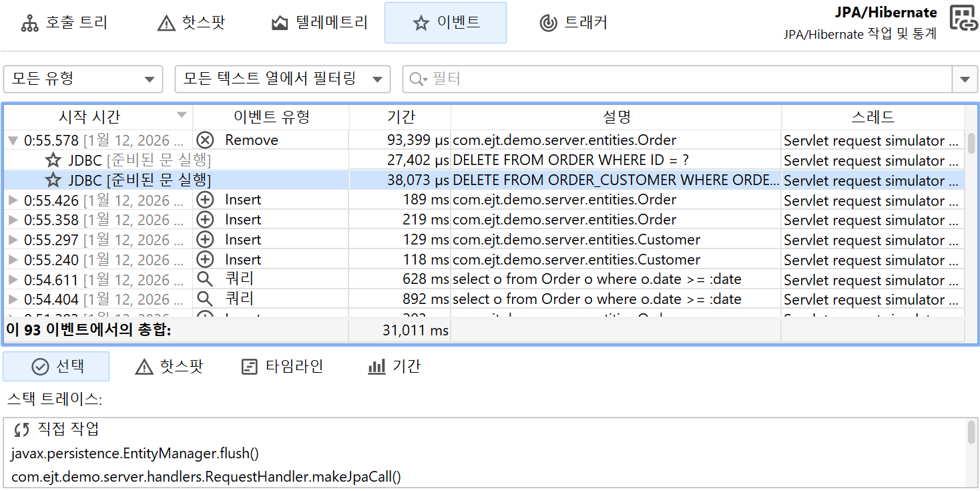980x491 pixels.
Task: Click the '31,011 ms' total value
Action: tap(415, 330)
